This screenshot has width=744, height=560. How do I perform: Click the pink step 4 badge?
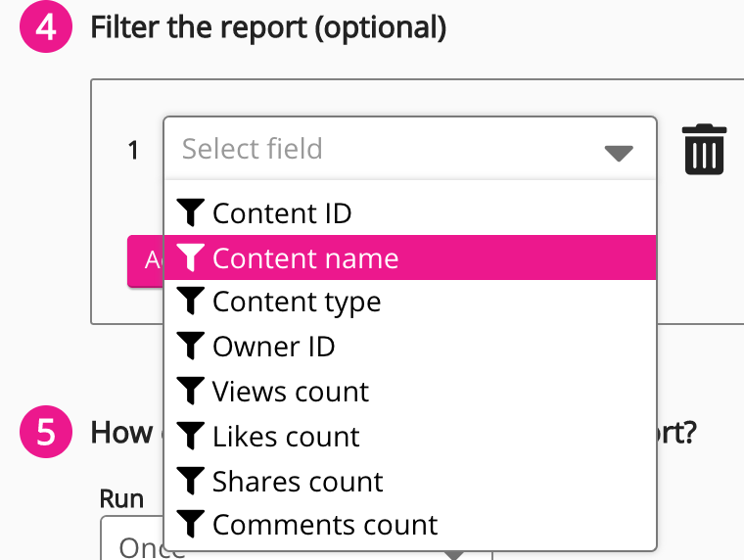coord(46,27)
